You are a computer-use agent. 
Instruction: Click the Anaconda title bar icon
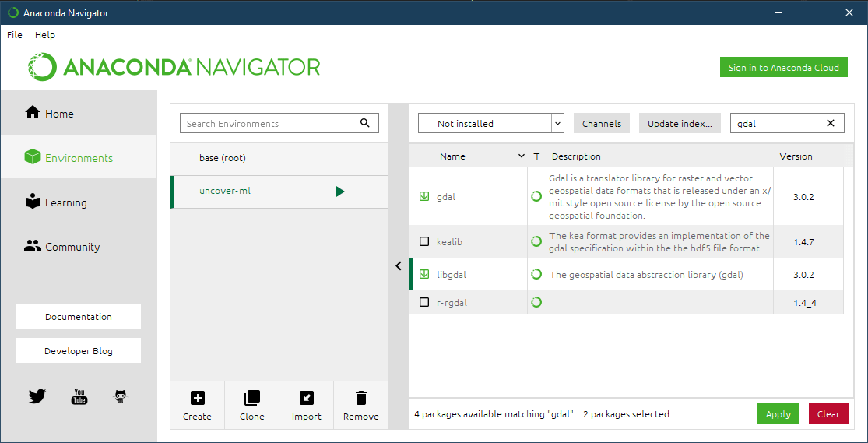12,12
